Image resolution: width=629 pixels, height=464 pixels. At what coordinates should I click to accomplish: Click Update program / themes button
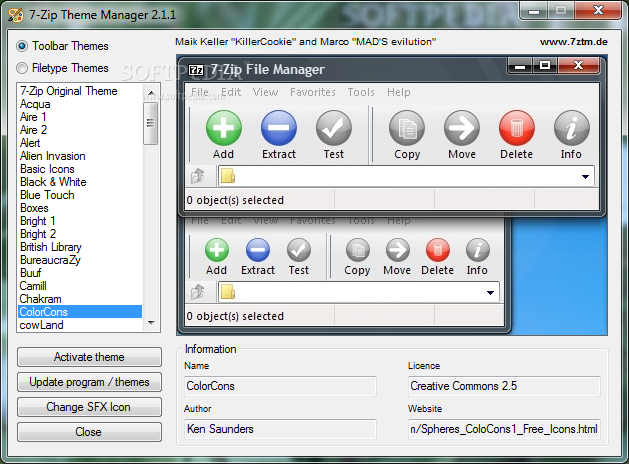89,382
